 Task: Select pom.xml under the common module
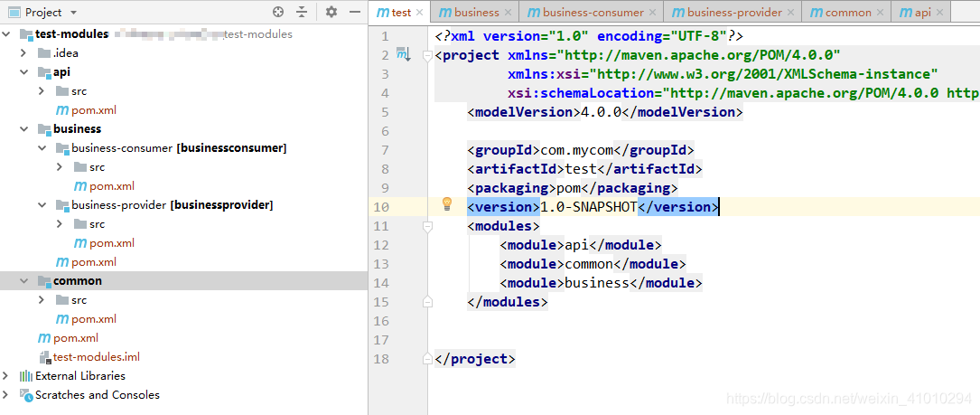pos(94,319)
